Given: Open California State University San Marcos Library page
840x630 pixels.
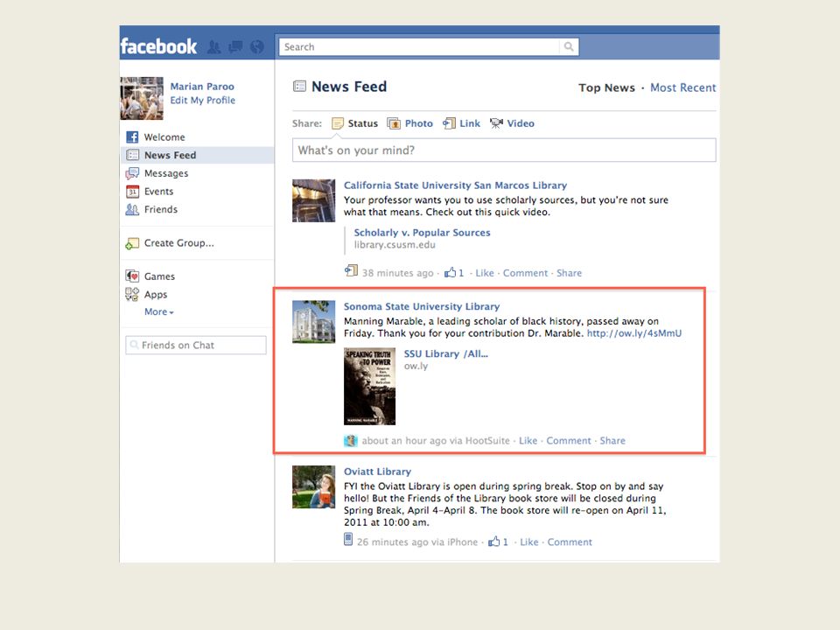Looking at the screenshot, I should (x=455, y=185).
